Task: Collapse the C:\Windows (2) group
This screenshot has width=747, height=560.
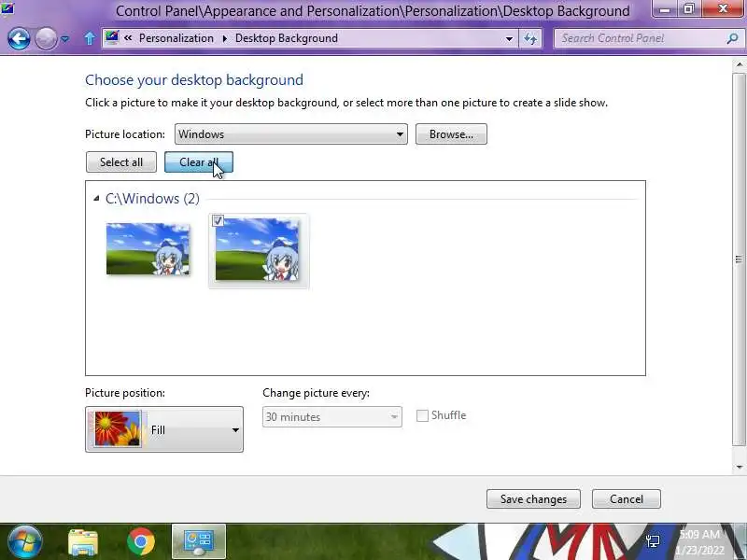Action: 96,198
